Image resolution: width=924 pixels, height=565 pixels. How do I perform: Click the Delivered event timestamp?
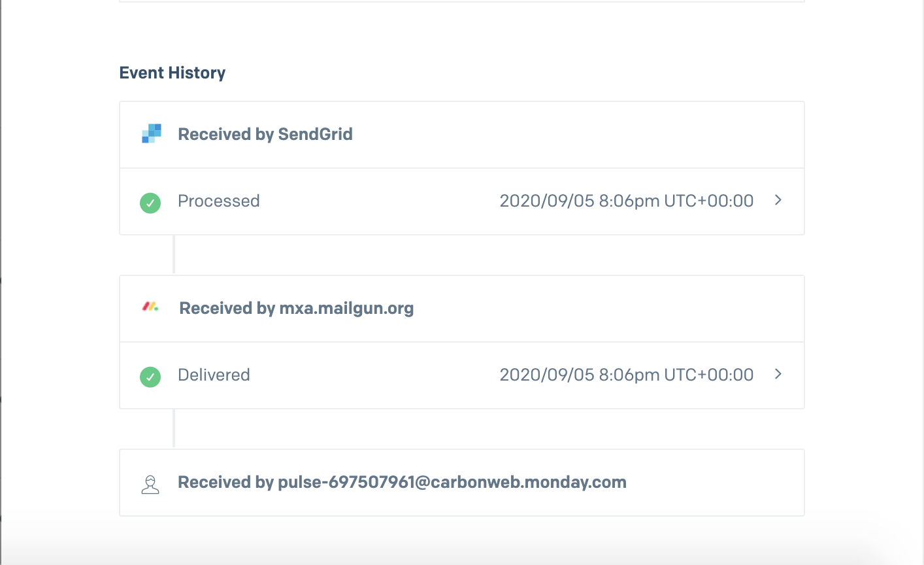tap(627, 375)
